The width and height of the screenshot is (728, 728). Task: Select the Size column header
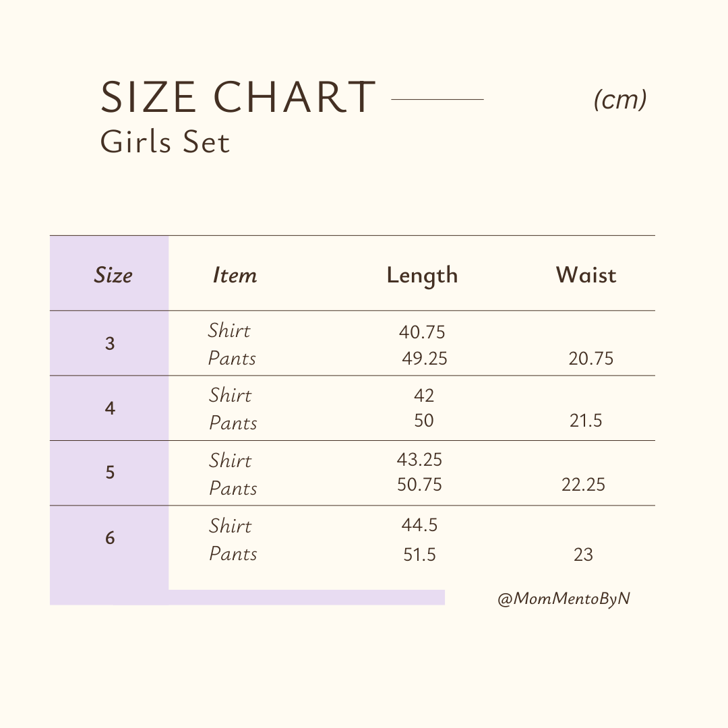(x=113, y=275)
